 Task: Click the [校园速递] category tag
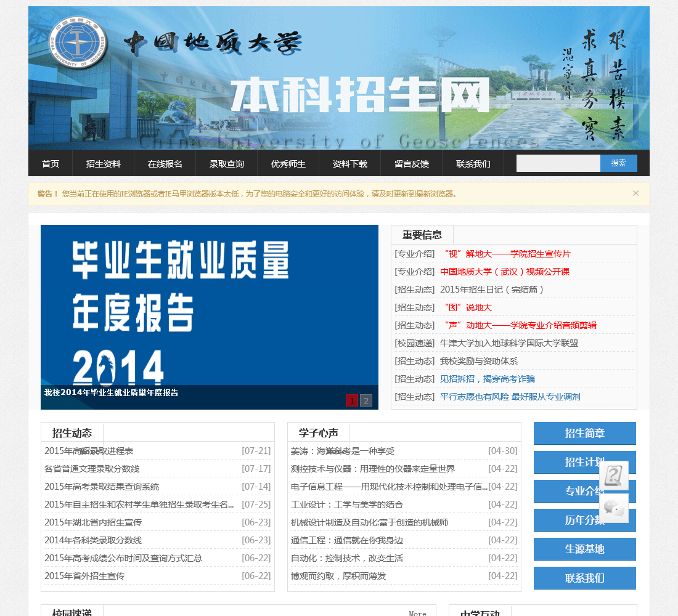pyautogui.click(x=415, y=343)
